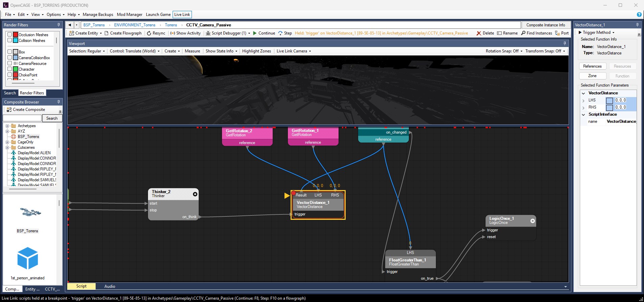The width and height of the screenshot is (644, 302).
Task: Switch to the Entity bottom tab
Action: click(x=32, y=289)
